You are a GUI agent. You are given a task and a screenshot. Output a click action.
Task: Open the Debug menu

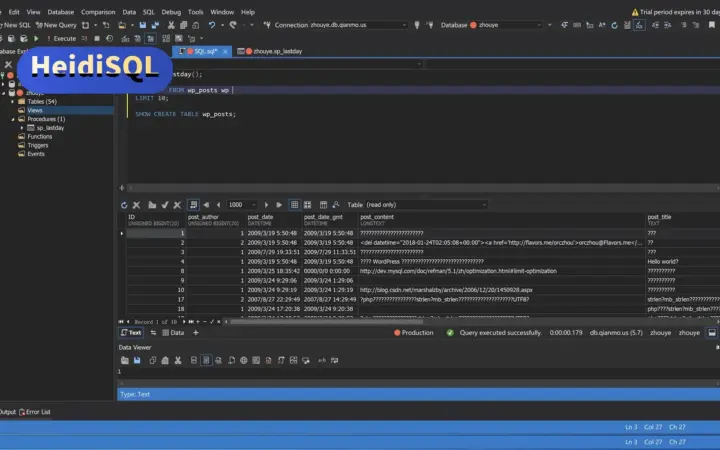171,12
